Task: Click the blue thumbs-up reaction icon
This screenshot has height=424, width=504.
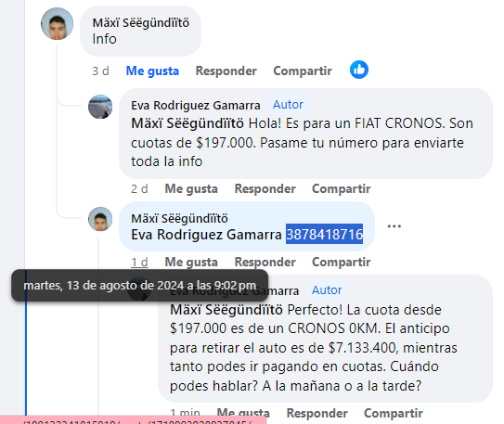Action: [x=359, y=70]
